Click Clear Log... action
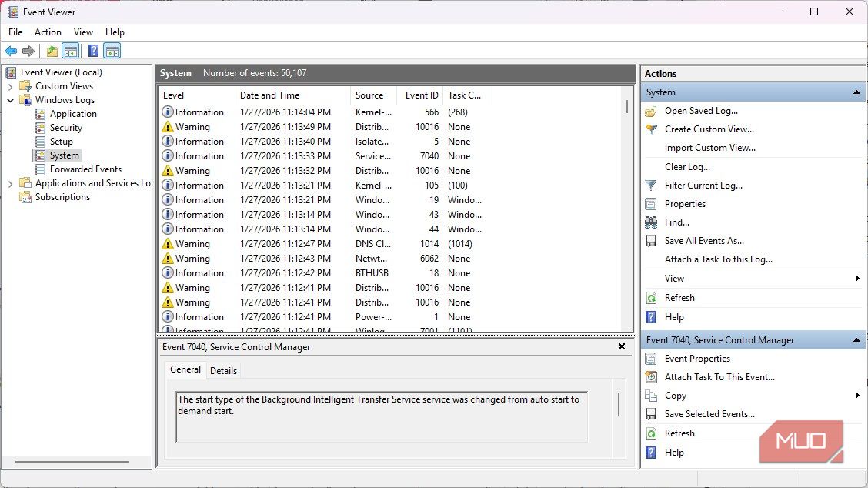The image size is (868, 488). [687, 167]
